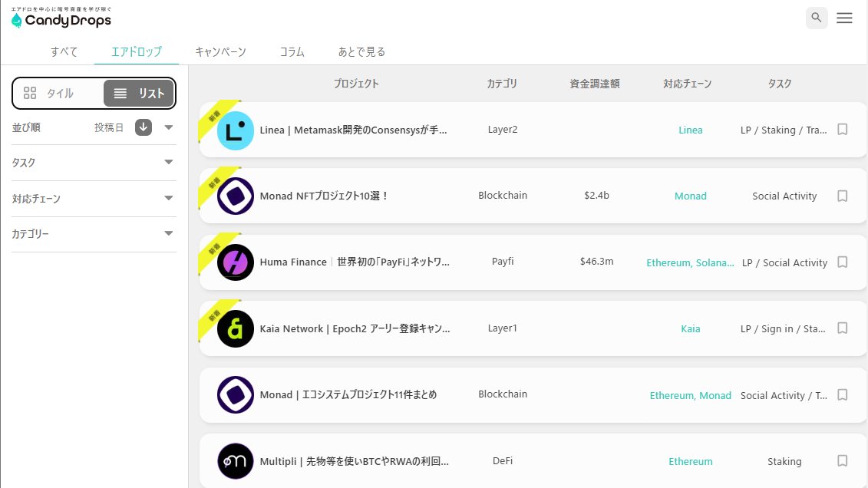Click the 資金調達額 column header
Image resolution: width=868 pixels, height=488 pixels.
click(595, 84)
